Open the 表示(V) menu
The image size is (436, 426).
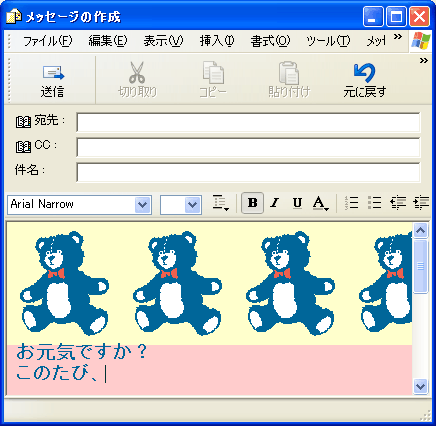(x=163, y=41)
